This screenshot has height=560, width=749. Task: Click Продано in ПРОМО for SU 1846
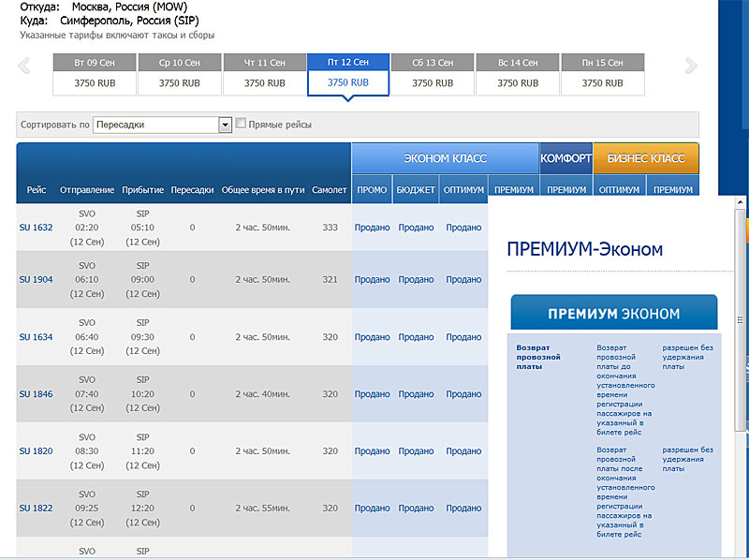(372, 394)
